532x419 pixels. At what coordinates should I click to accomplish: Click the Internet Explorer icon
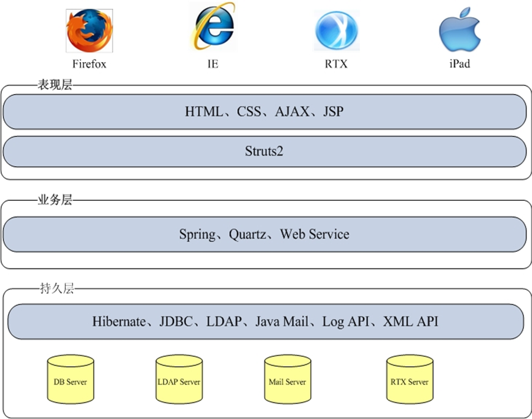pos(213,28)
